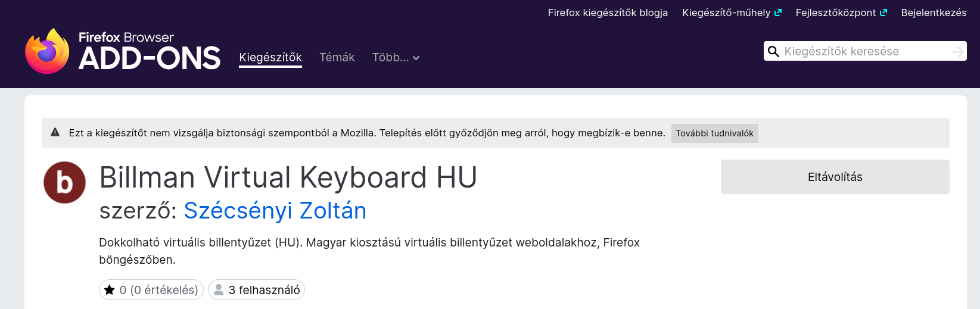Click the search submit arrow icon

(957, 52)
